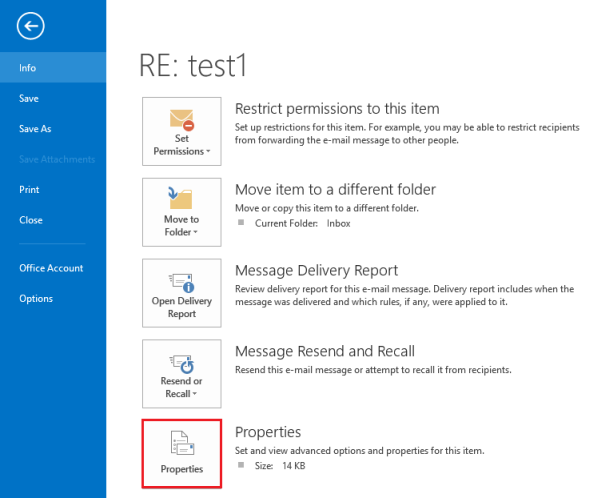
Task: Expand the Set Permissions dropdown arrow
Action: click(208, 151)
